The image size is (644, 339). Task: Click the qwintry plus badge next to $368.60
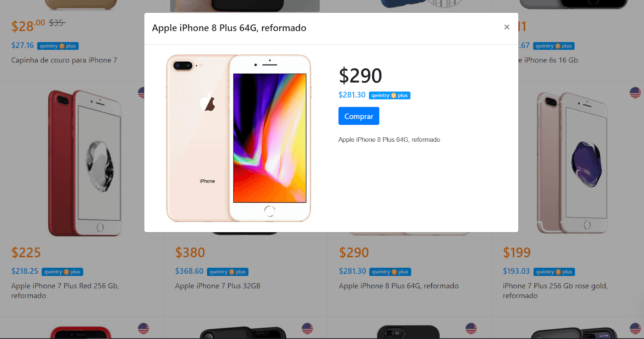point(228,272)
